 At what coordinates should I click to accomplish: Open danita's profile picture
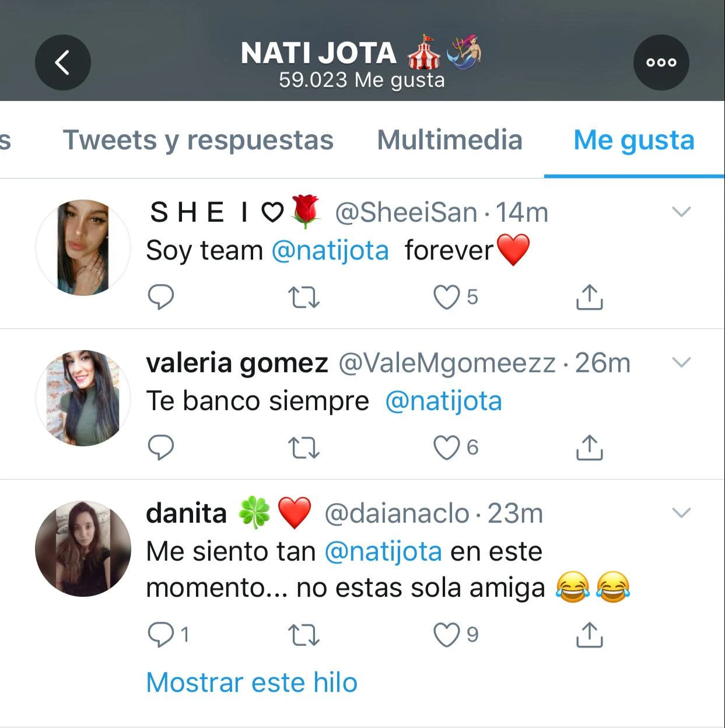click(83, 548)
